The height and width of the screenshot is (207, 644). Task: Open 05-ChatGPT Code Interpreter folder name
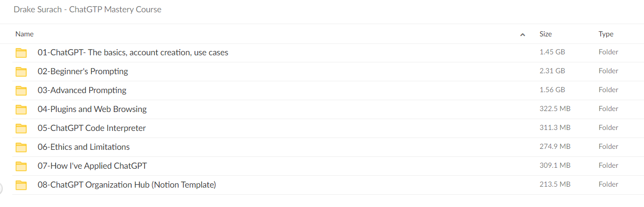coord(92,128)
